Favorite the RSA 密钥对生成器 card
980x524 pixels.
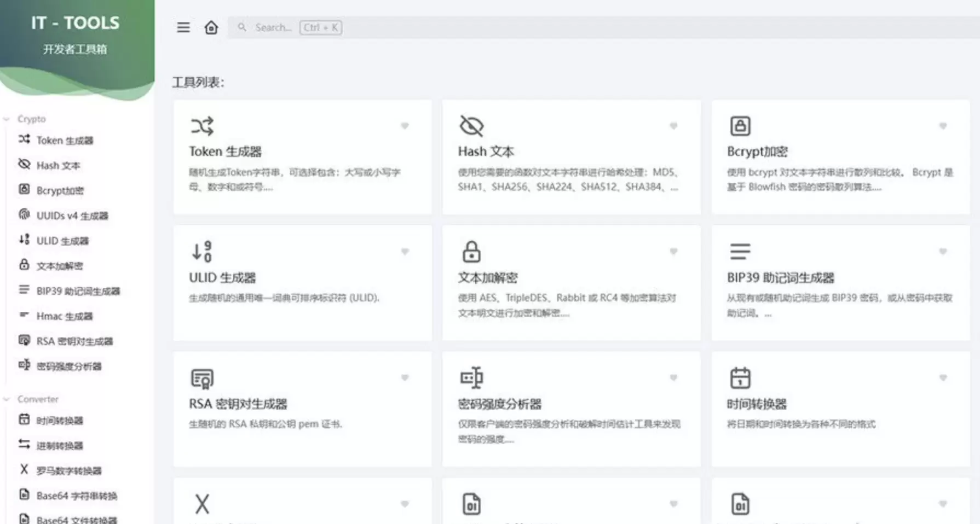(x=405, y=378)
